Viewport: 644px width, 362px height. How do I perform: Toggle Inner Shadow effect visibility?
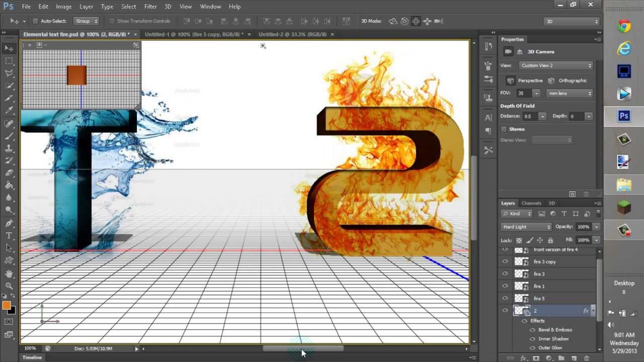[x=533, y=339]
